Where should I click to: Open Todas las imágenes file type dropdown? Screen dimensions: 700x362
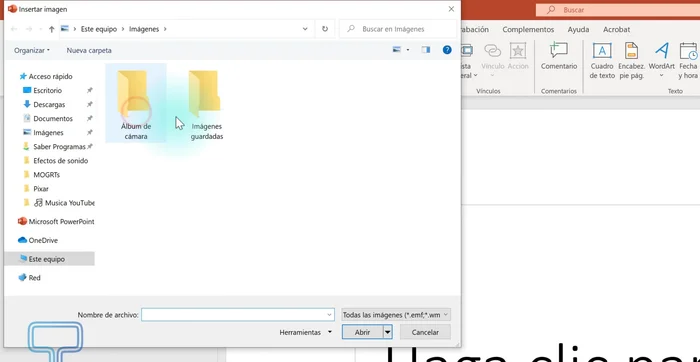pos(396,315)
